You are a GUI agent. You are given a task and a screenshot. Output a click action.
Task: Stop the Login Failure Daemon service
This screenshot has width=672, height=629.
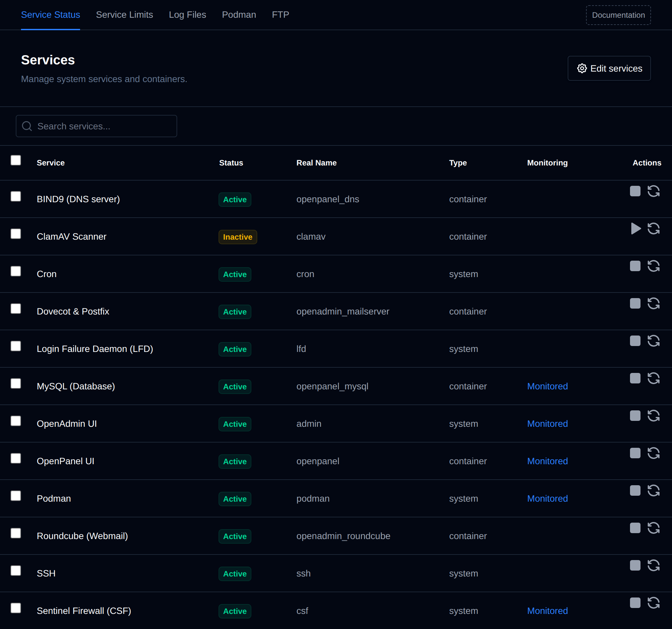coord(635,341)
